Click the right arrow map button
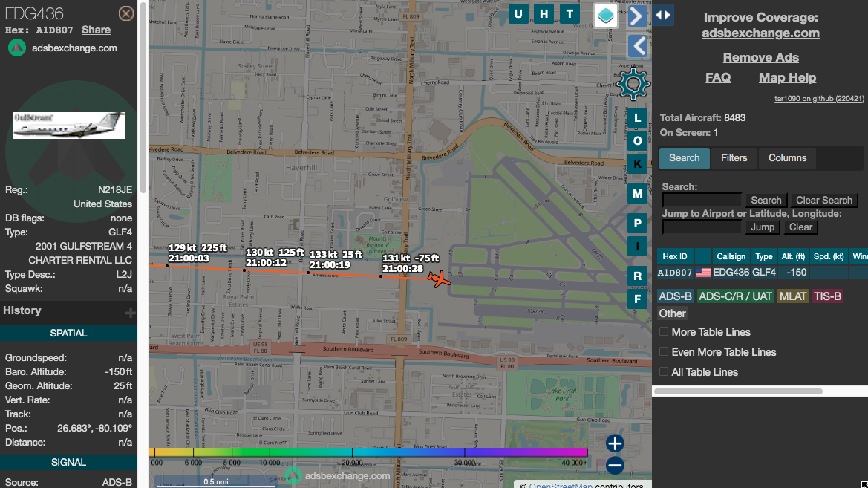Image resolution: width=868 pixels, height=488 pixels. tap(637, 16)
